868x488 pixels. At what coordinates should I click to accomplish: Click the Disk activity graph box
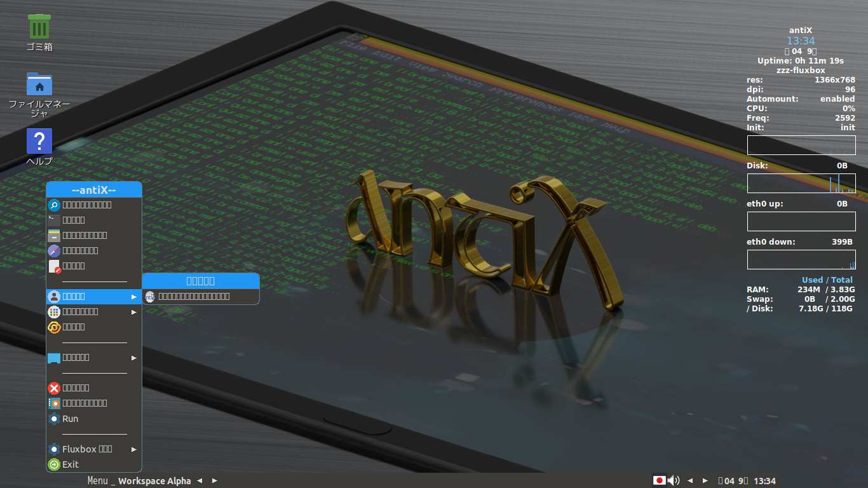(801, 184)
